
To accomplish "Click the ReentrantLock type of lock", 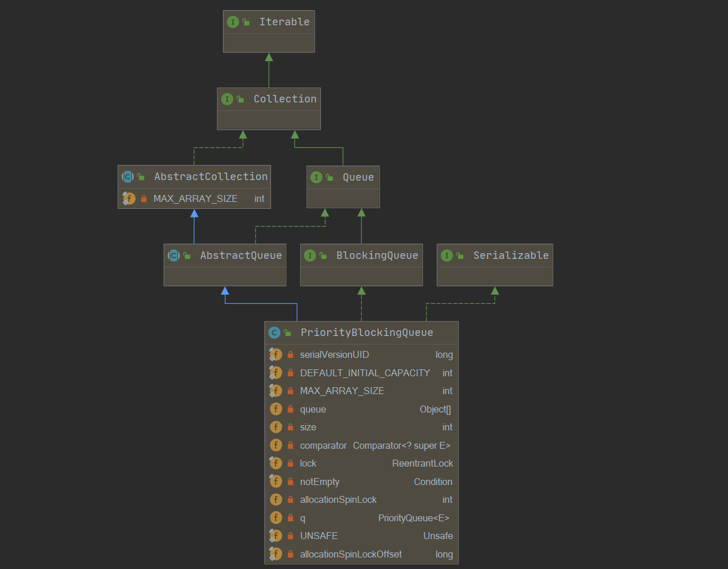I will 423,463.
